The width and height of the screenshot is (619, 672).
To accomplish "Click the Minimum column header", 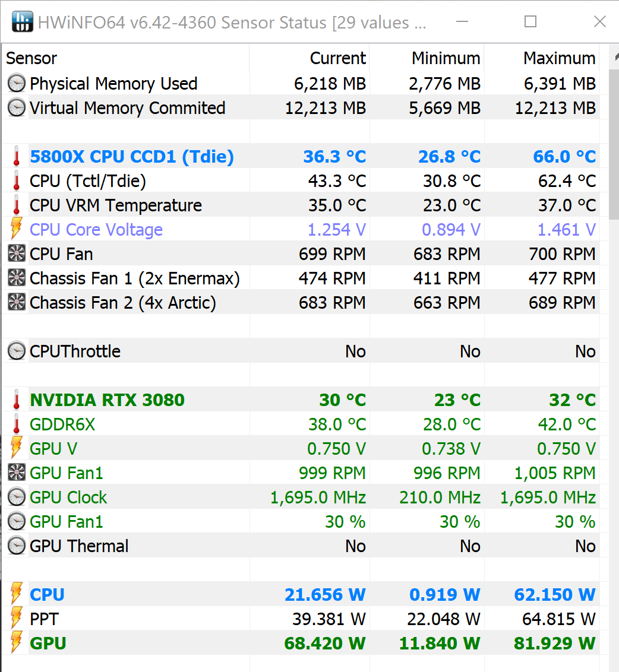I will click(427, 58).
